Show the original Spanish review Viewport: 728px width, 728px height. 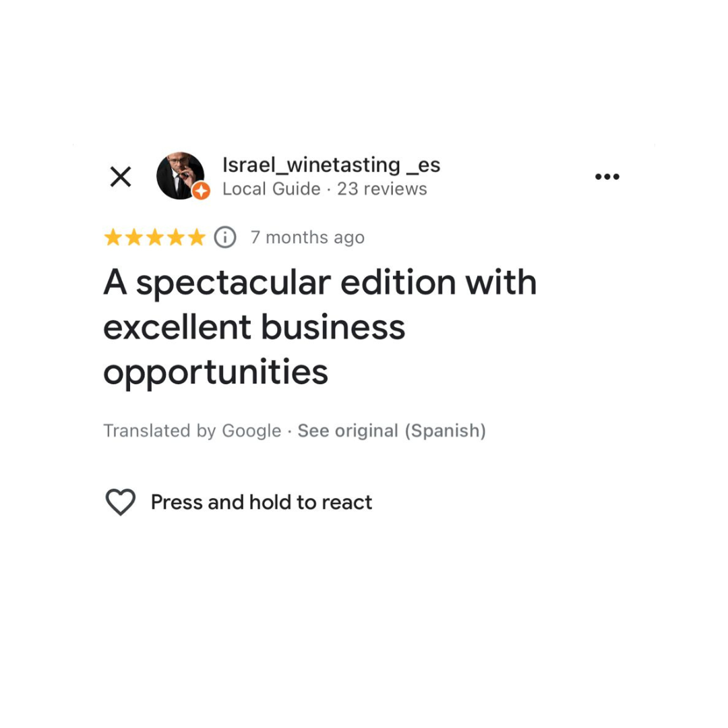pos(392,431)
